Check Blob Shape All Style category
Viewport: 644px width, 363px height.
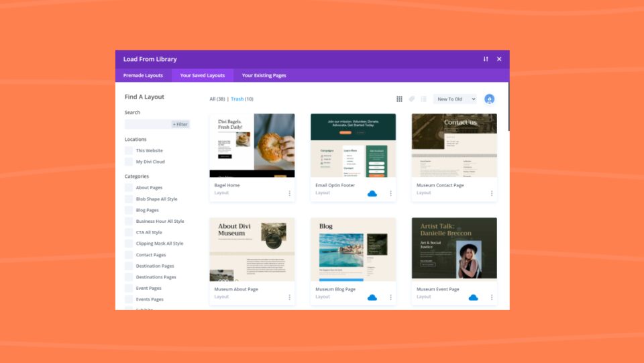tap(129, 199)
